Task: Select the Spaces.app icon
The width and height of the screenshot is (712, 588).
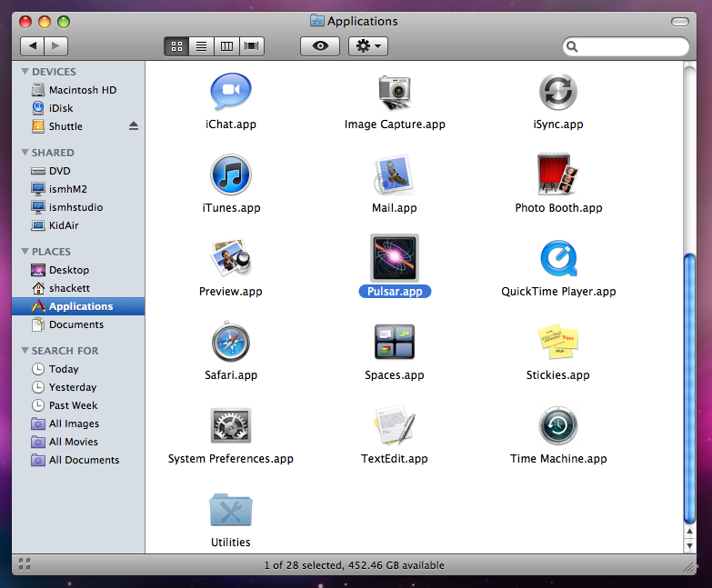Action: pos(394,342)
